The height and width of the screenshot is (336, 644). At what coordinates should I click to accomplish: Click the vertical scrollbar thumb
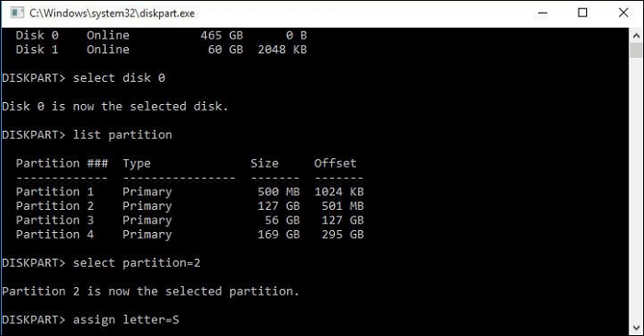coord(637,51)
